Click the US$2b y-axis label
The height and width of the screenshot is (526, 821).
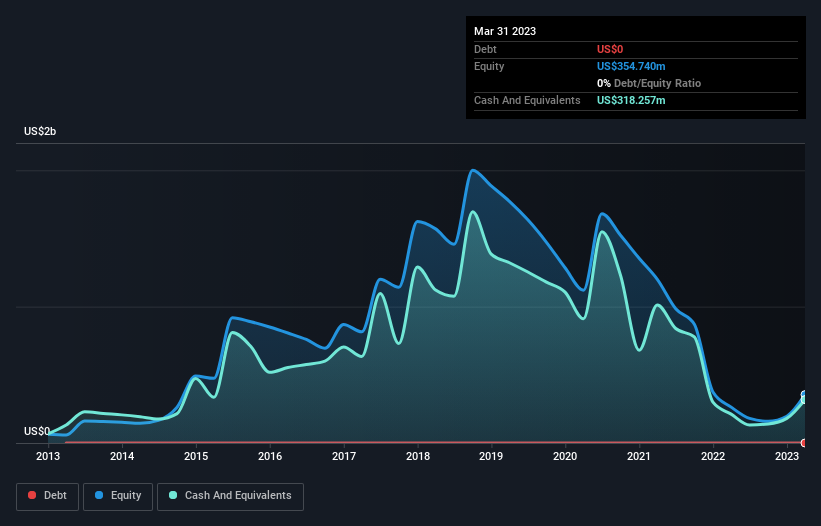click(x=40, y=131)
